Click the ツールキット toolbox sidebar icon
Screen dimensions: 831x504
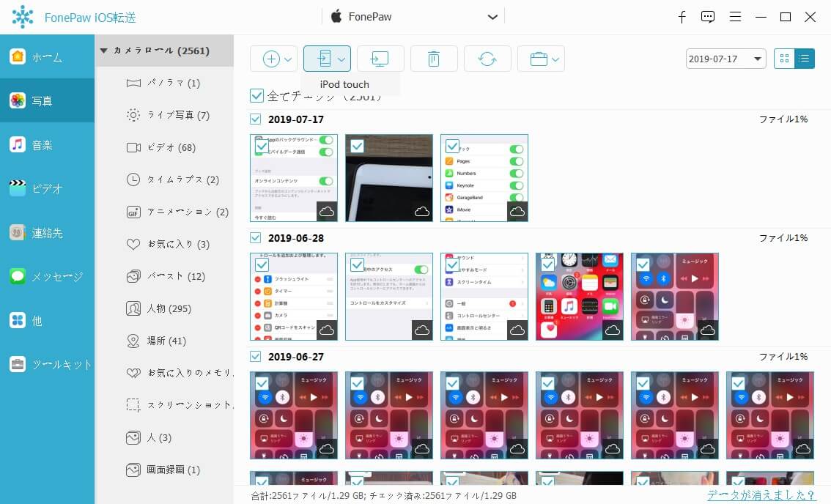tap(18, 364)
